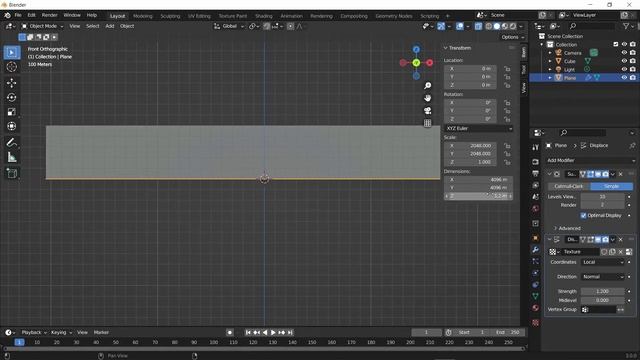The height and width of the screenshot is (360, 640).
Task: Select the Transform tool
Action: click(11, 126)
